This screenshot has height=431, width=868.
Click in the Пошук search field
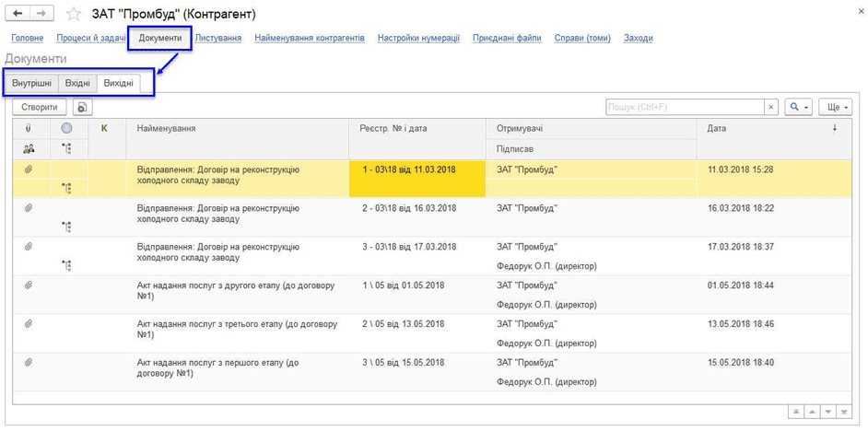click(685, 108)
